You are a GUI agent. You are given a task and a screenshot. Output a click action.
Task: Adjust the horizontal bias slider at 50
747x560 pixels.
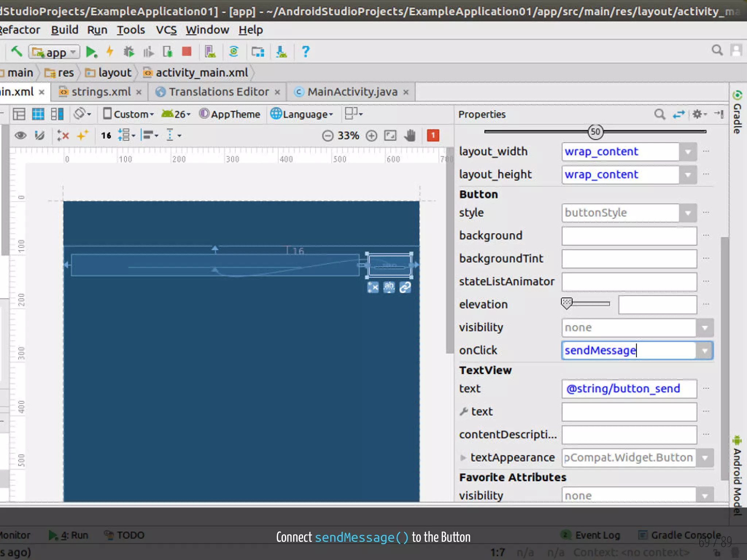tap(596, 132)
